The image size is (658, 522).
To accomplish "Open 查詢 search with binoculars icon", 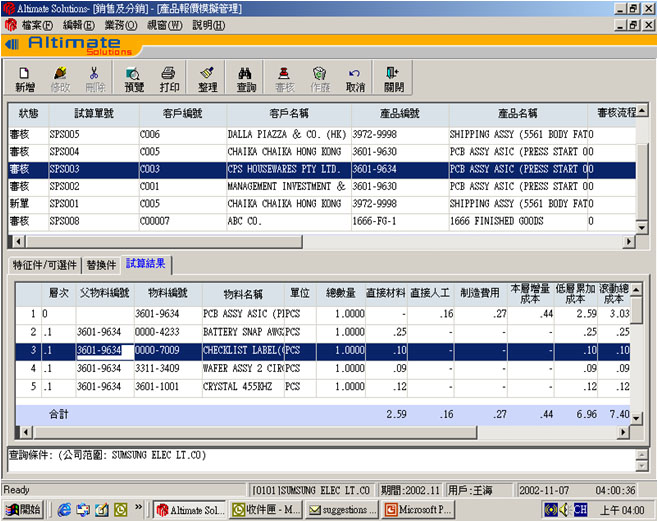I will pyautogui.click(x=246, y=79).
